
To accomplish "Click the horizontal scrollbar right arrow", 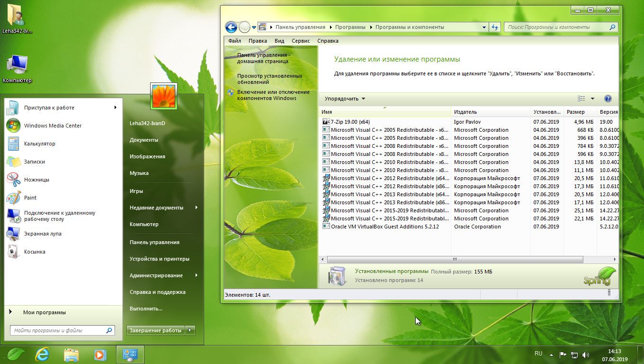I will pos(615,259).
